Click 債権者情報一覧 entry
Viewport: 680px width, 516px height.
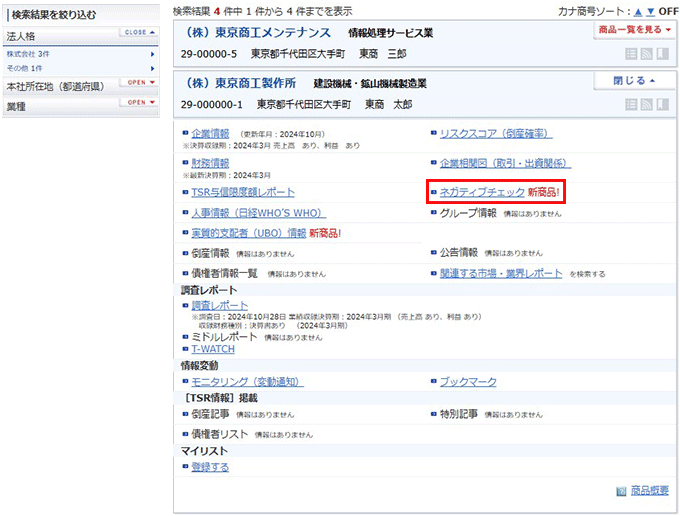pyautogui.click(x=225, y=273)
